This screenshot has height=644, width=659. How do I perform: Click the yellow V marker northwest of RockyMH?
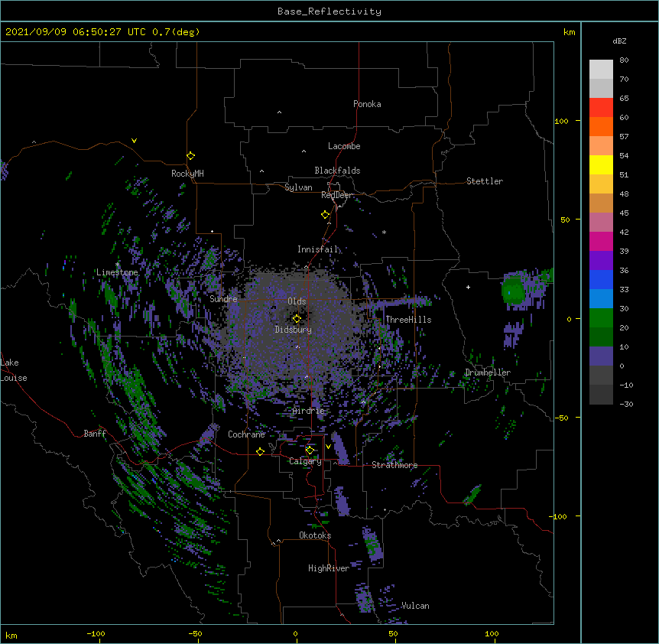click(134, 141)
